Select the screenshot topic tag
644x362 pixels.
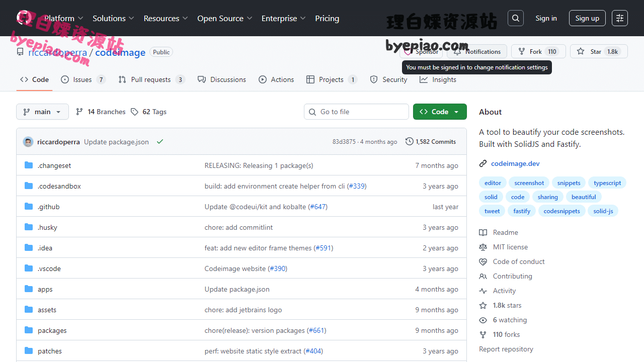529,183
